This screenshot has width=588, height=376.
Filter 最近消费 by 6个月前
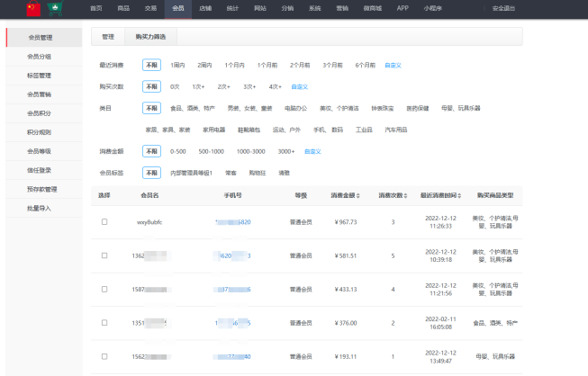366,65
